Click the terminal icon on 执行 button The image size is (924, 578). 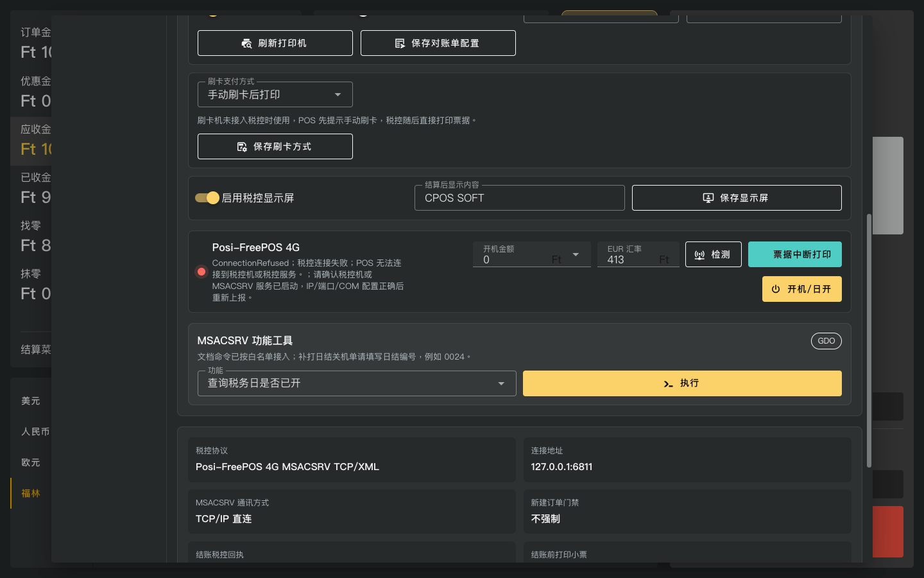point(668,383)
